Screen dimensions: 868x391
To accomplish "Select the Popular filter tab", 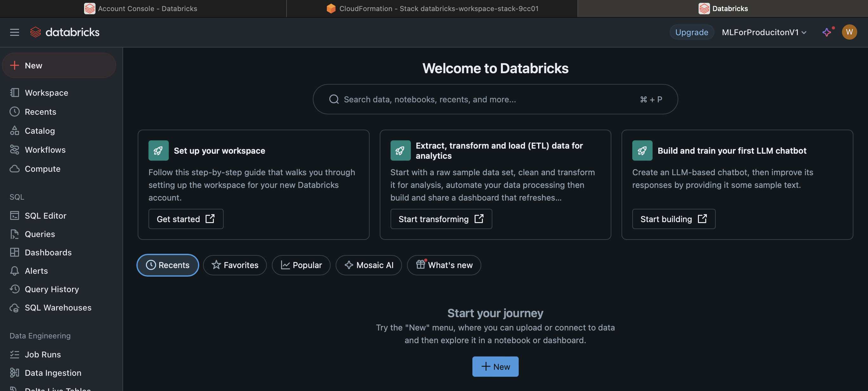I will click(301, 265).
